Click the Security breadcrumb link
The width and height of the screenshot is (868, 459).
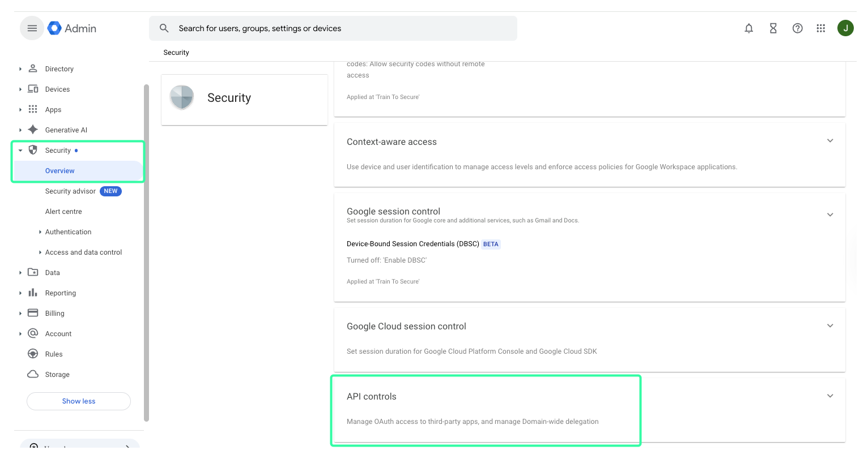(176, 53)
